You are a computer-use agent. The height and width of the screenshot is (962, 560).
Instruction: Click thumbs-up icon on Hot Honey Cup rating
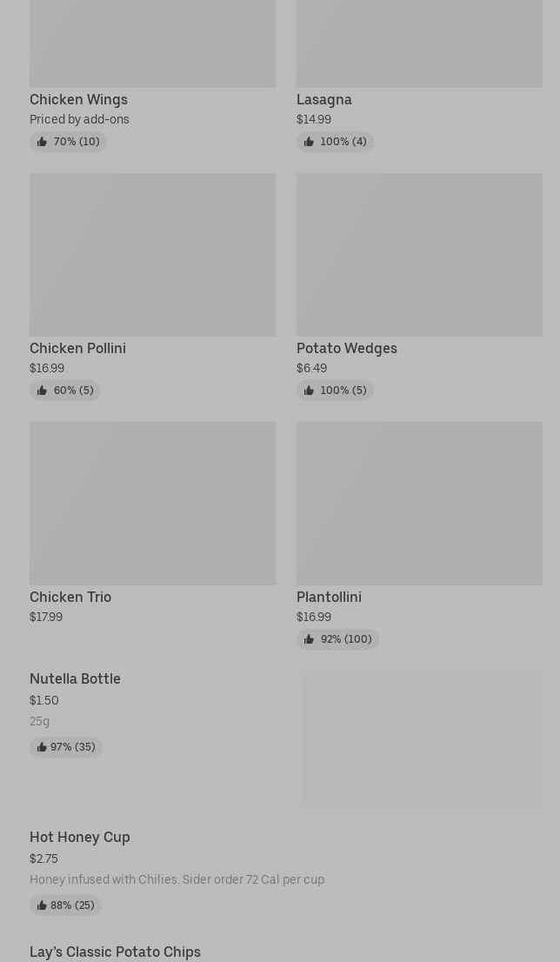click(42, 905)
